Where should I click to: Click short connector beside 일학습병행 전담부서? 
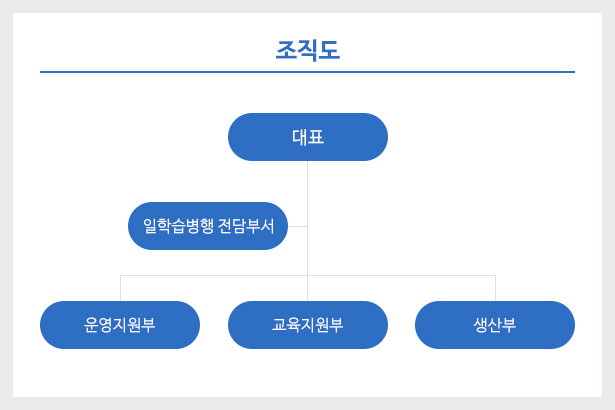297,226
